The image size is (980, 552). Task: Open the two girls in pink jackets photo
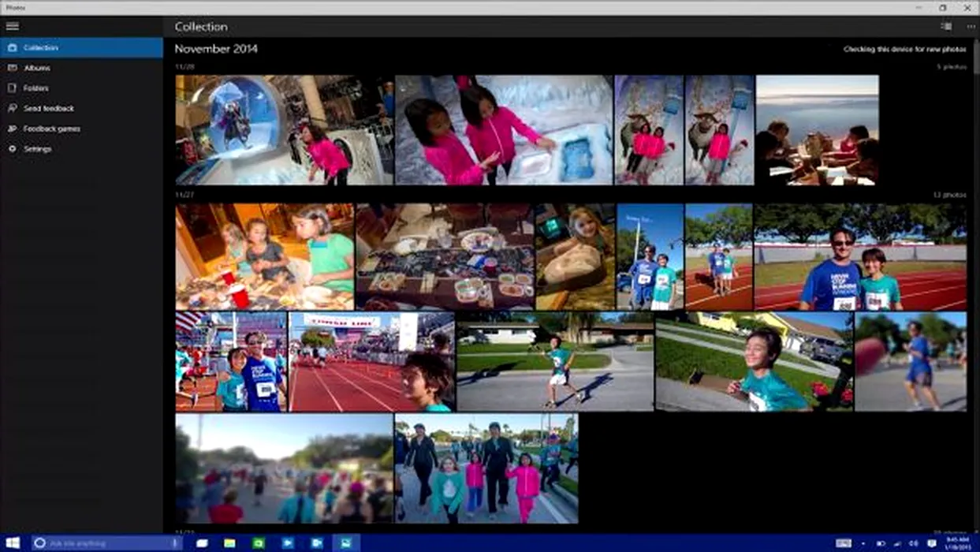[x=503, y=130]
